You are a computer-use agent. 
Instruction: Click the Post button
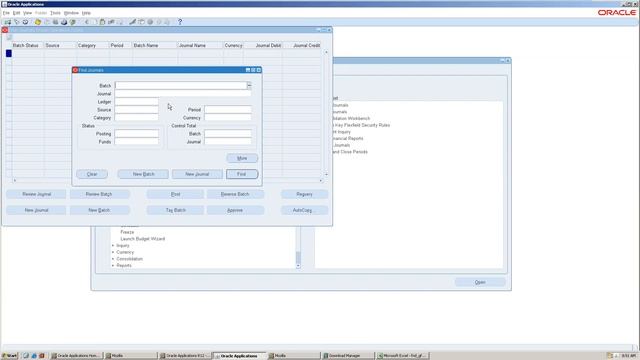click(x=176, y=194)
